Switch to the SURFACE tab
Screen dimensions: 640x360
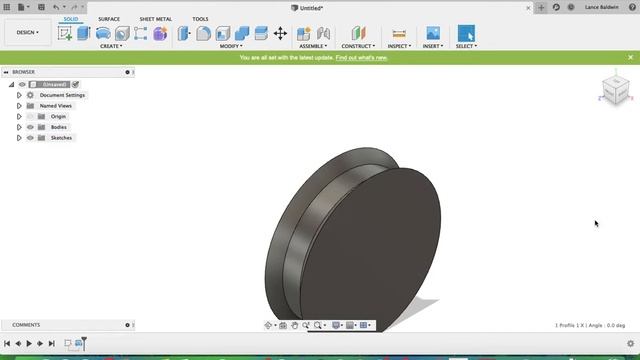[109, 19]
